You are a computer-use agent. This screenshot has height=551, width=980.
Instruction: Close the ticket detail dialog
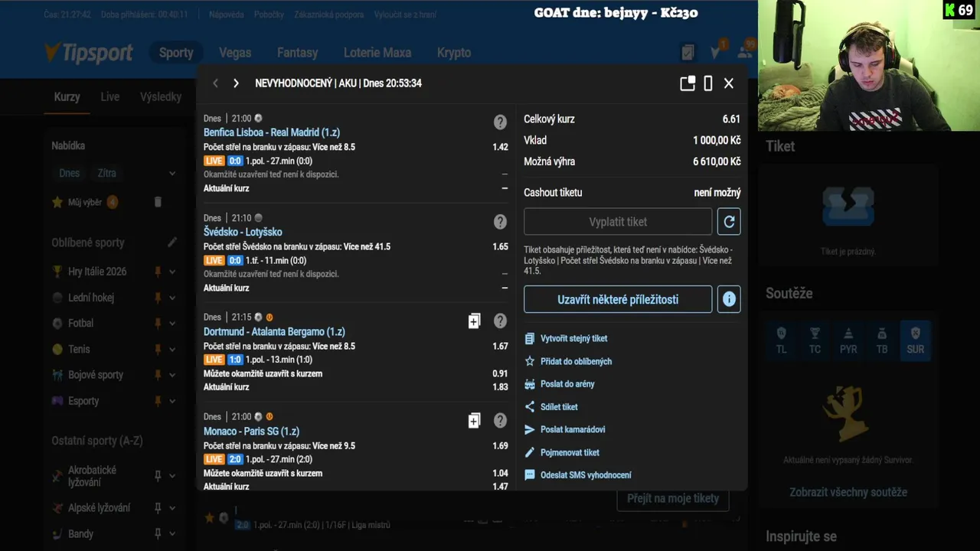729,83
